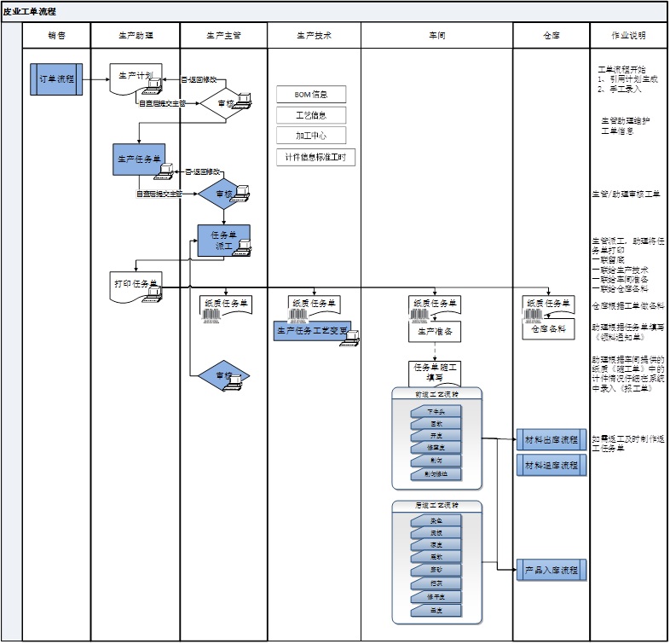Open the 材料出库流程 subprocess
670x644 pixels.
[x=552, y=441]
